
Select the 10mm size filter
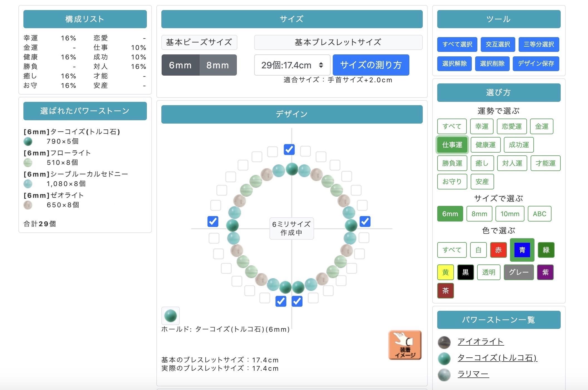[510, 214]
